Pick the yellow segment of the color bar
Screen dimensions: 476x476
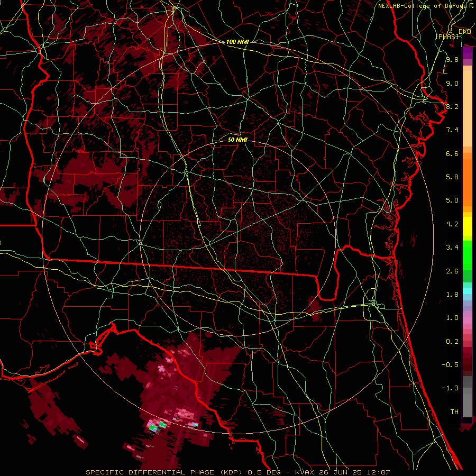pos(467,226)
